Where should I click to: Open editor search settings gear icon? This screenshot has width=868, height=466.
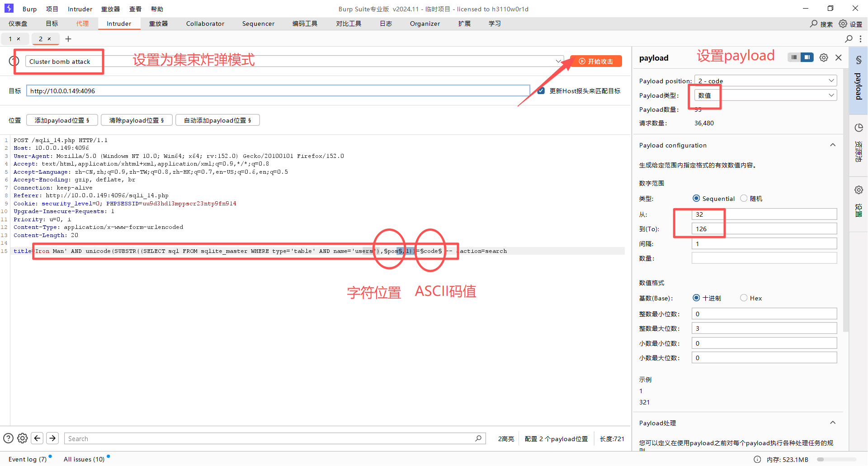23,438
